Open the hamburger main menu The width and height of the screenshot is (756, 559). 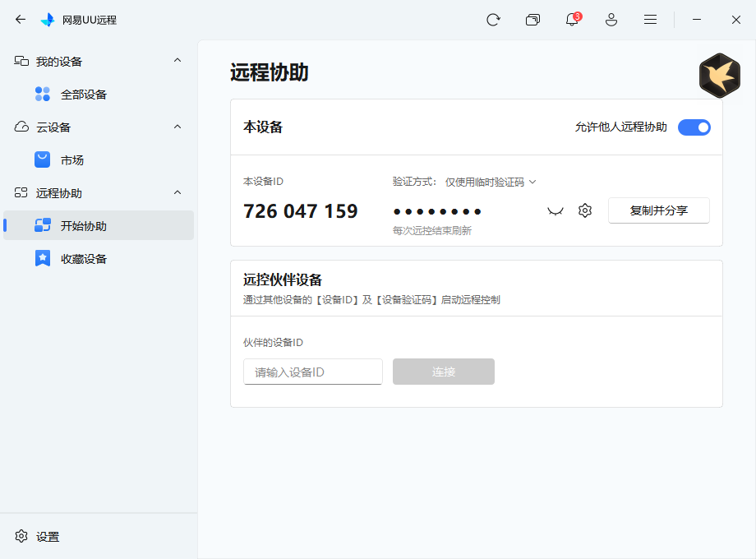(651, 20)
